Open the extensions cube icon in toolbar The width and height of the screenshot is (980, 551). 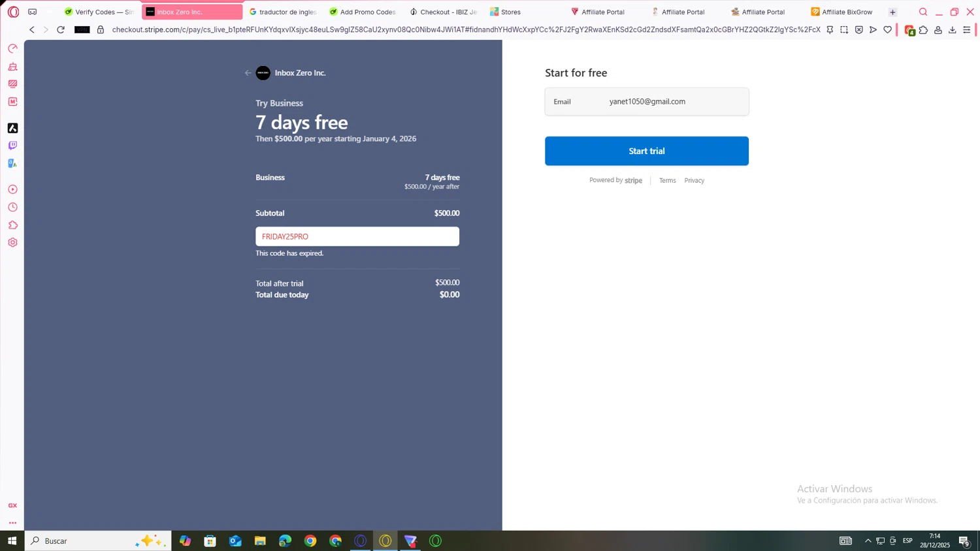(924, 29)
